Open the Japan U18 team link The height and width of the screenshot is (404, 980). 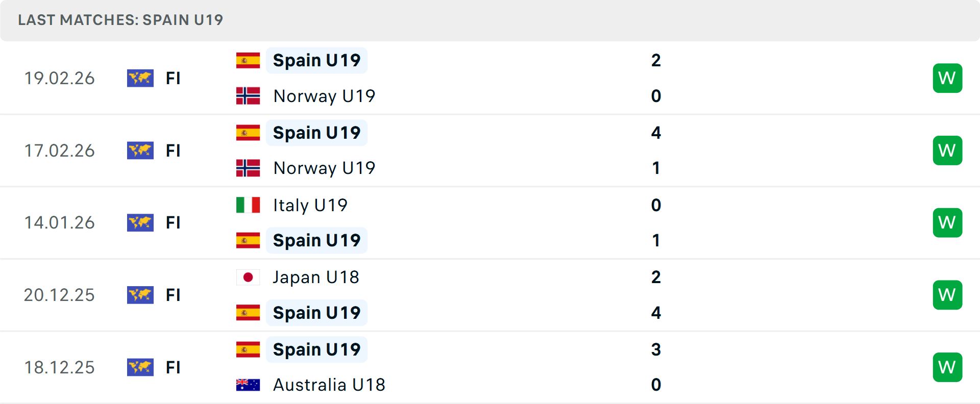tap(315, 277)
